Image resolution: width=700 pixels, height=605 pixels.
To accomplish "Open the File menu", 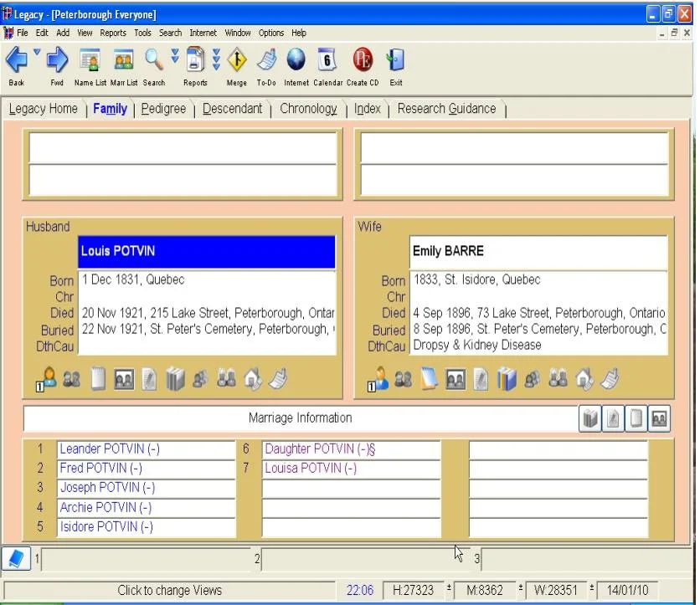I will click(x=23, y=33).
